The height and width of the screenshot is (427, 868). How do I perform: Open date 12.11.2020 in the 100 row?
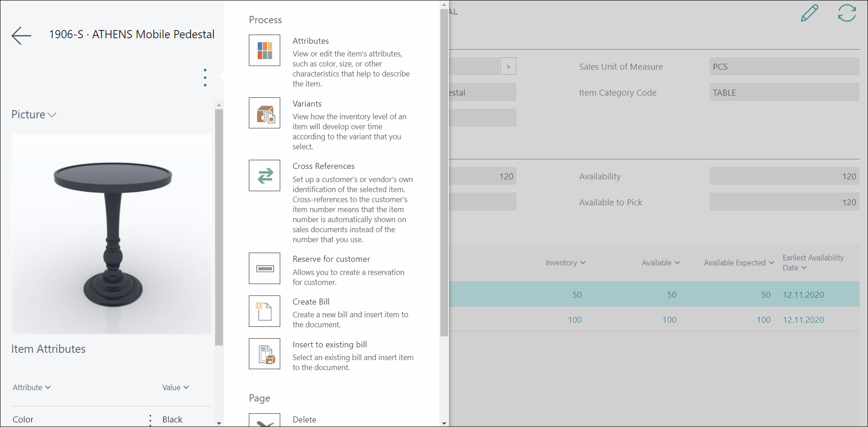803,320
